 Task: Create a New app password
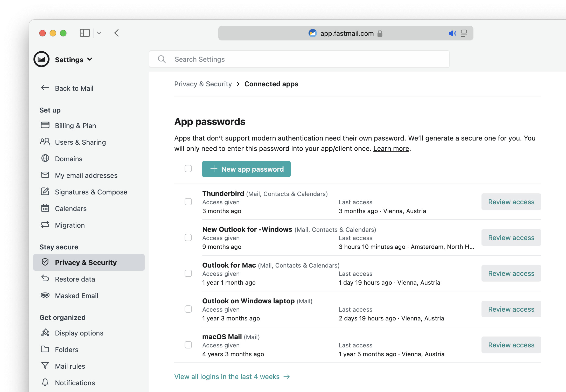[246, 169]
